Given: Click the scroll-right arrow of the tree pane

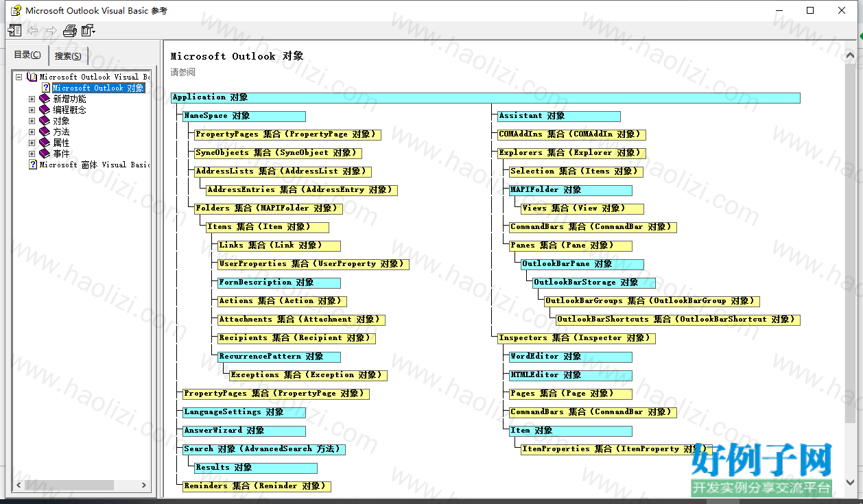Looking at the screenshot, I should click(x=145, y=485).
